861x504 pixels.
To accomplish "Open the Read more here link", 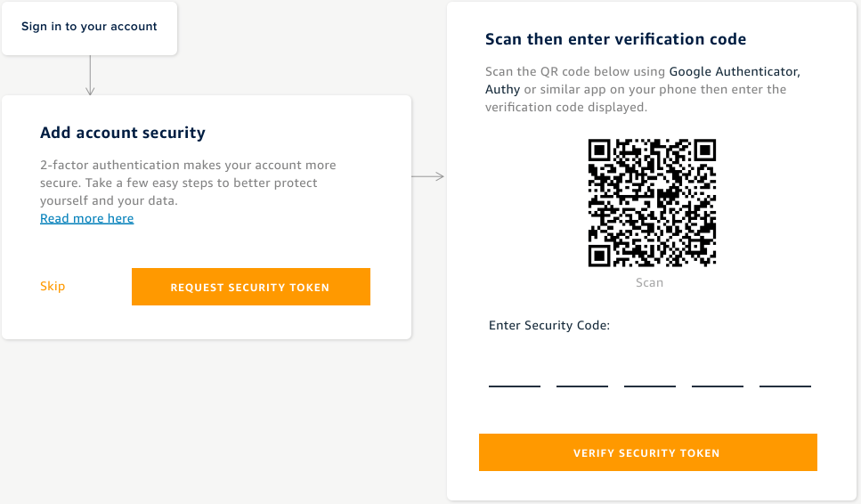I will [86, 218].
